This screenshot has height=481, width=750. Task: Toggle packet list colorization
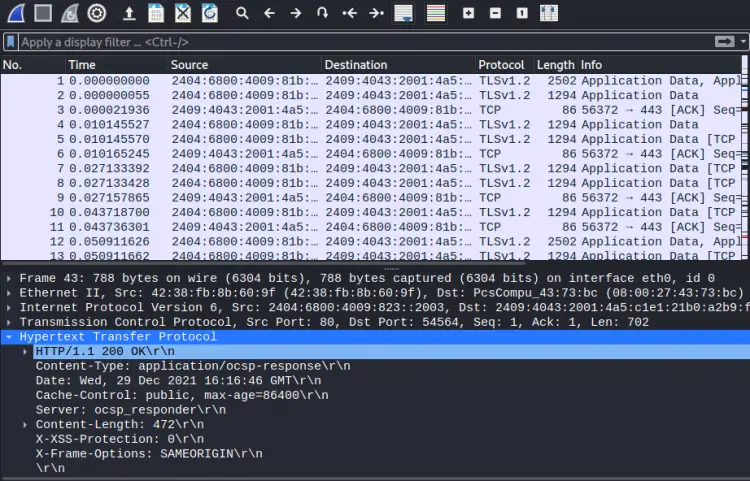click(436, 13)
